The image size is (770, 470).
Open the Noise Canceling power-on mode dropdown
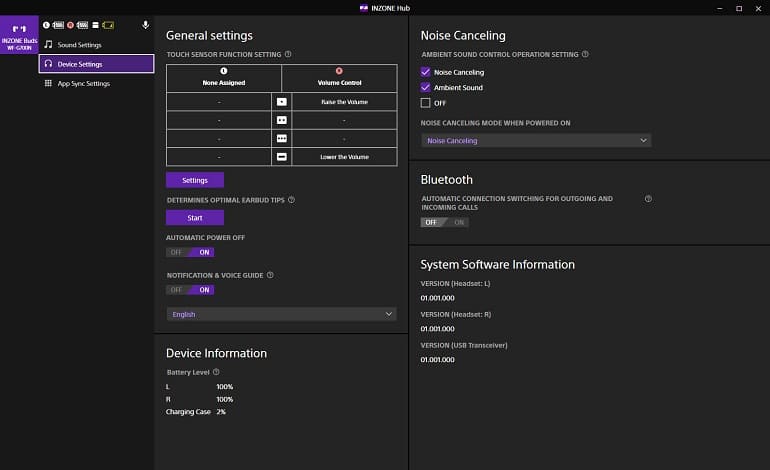[x=536, y=140]
